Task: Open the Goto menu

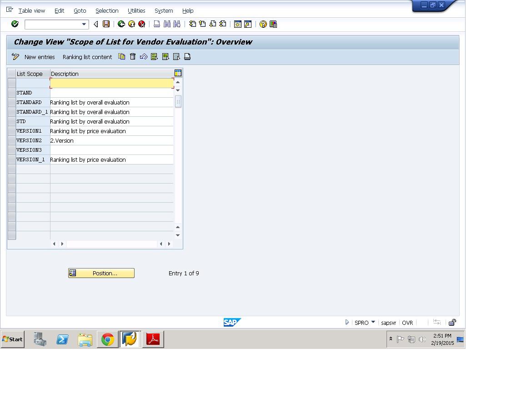Action: 80,10
